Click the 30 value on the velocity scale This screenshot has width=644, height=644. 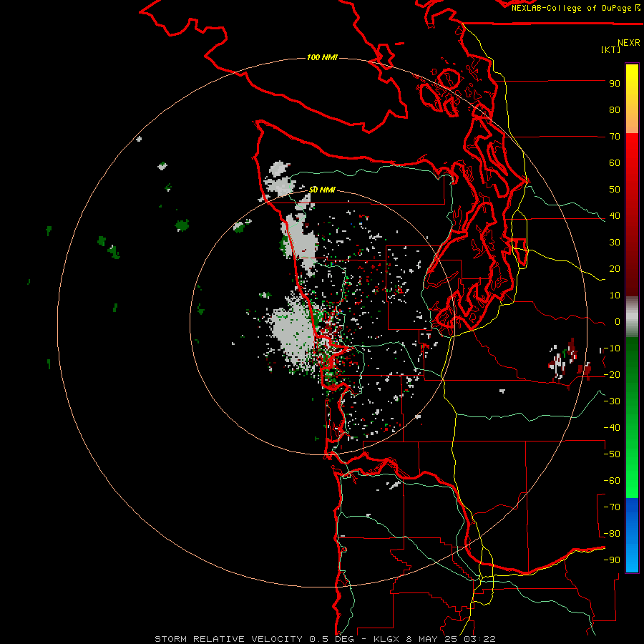615,243
